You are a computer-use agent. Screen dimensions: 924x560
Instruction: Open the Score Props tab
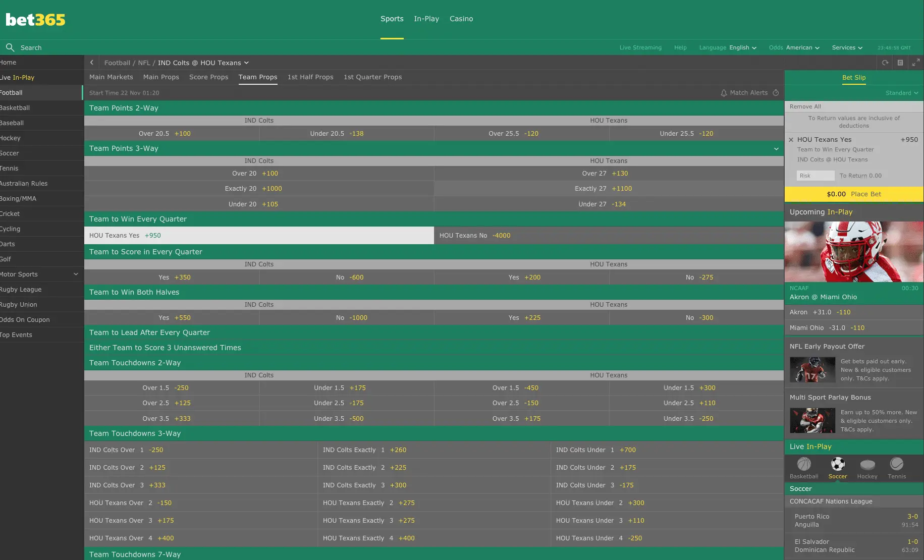click(x=208, y=77)
